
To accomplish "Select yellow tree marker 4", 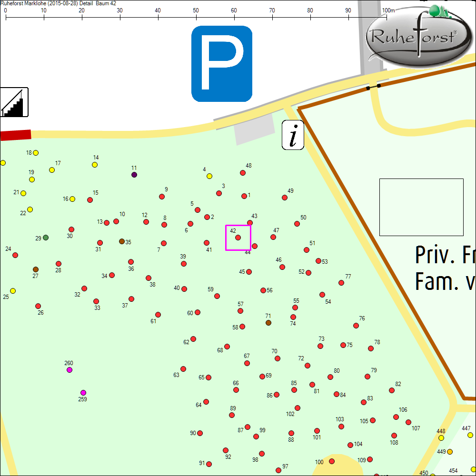I will tap(209, 176).
